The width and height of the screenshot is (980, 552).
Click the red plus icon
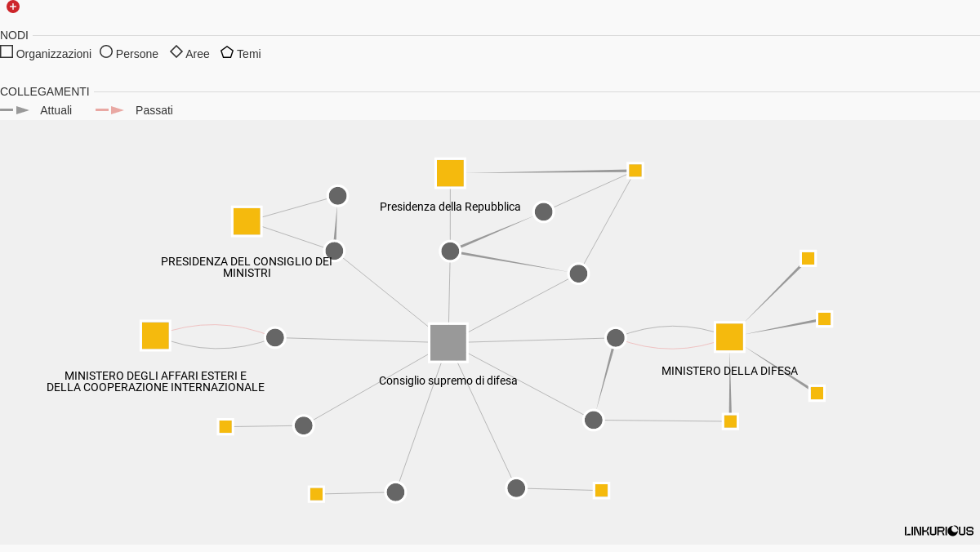(13, 7)
